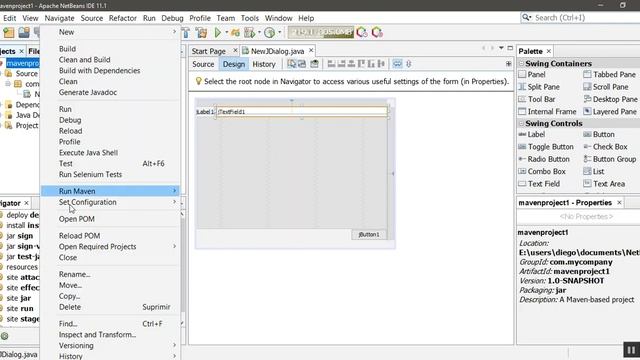Click the Tool Bar palette icon

point(522,99)
